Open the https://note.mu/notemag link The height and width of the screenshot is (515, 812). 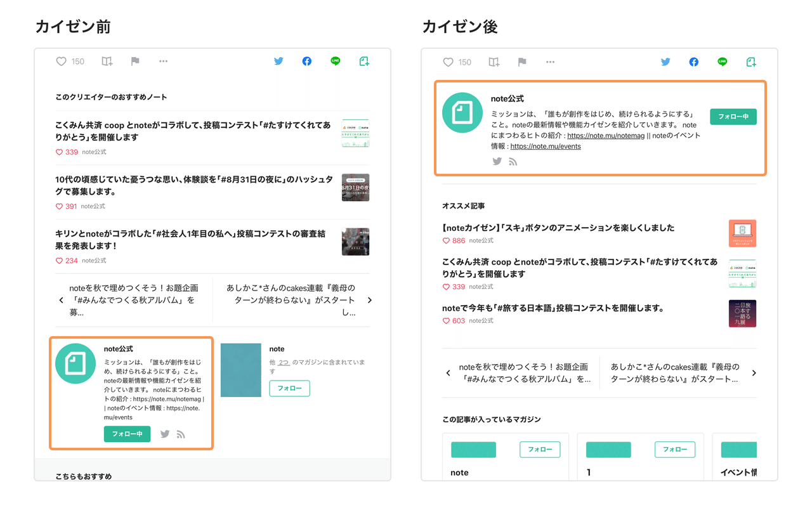[x=606, y=136]
